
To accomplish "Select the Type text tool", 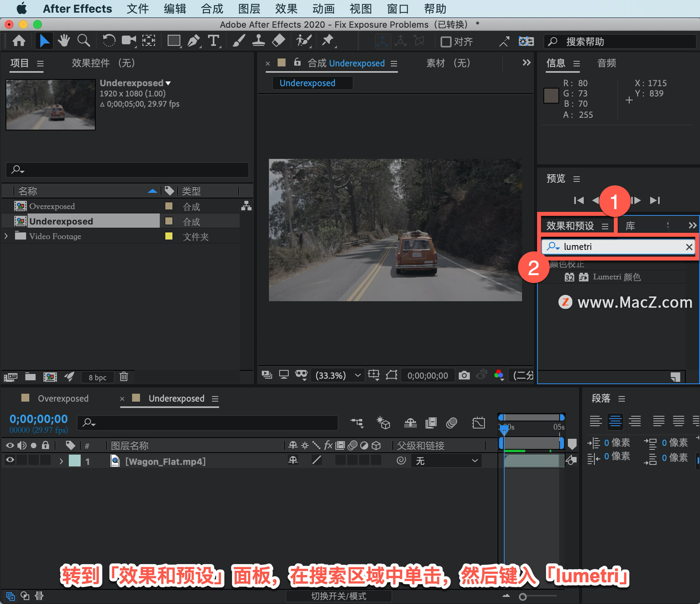I will tap(214, 41).
